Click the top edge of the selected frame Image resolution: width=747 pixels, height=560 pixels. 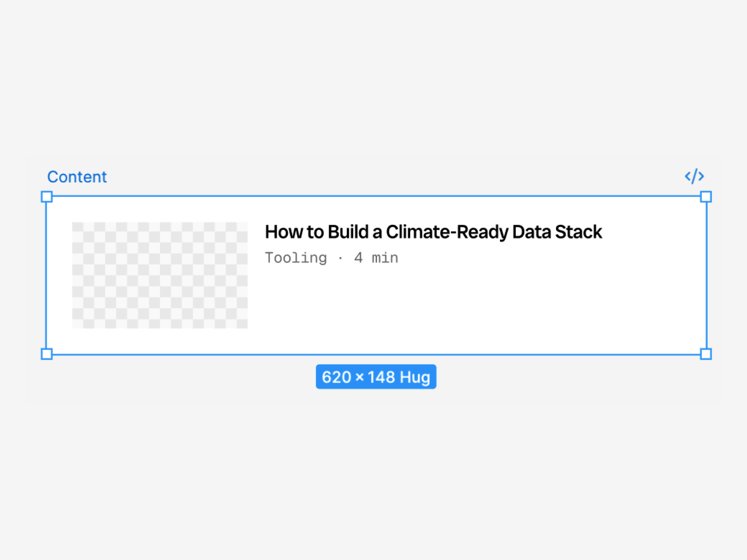pos(373,196)
